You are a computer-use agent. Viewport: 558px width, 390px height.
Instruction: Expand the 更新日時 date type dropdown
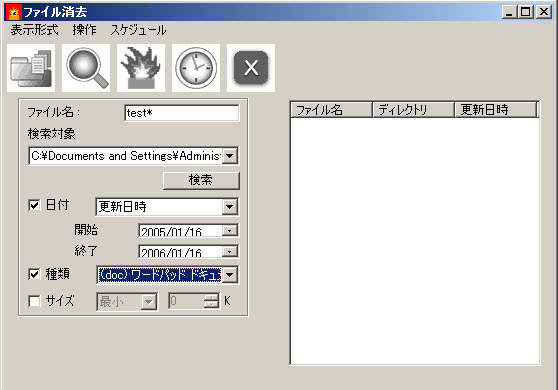[230, 207]
